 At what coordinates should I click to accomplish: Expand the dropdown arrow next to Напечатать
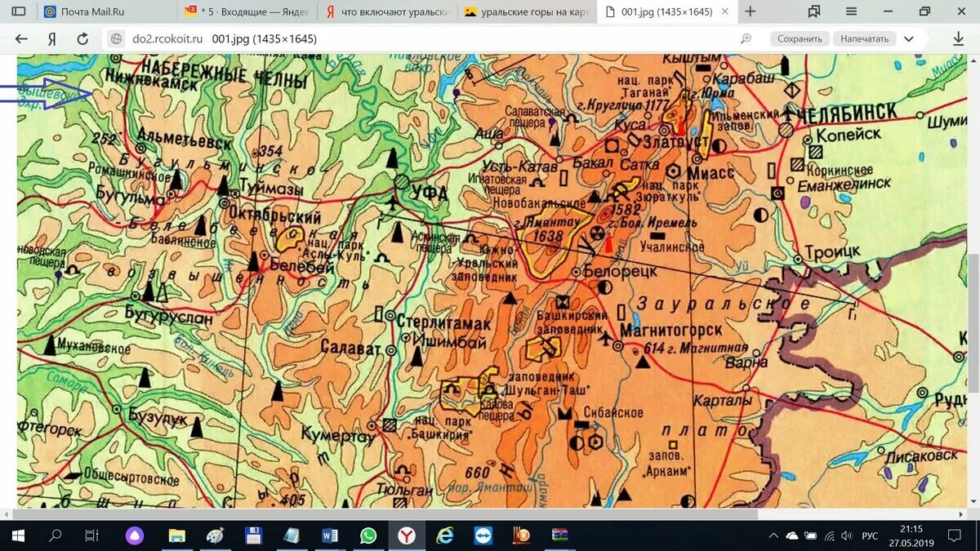point(908,38)
